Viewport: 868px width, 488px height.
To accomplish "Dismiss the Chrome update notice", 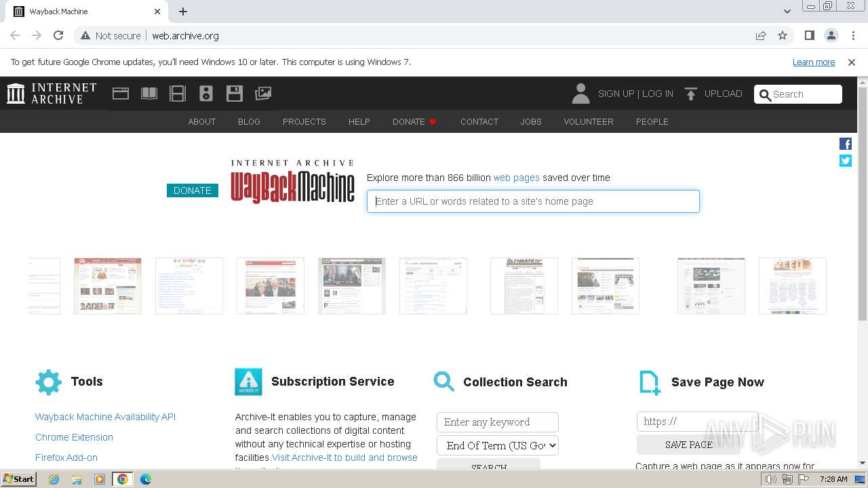I will tap(852, 62).
